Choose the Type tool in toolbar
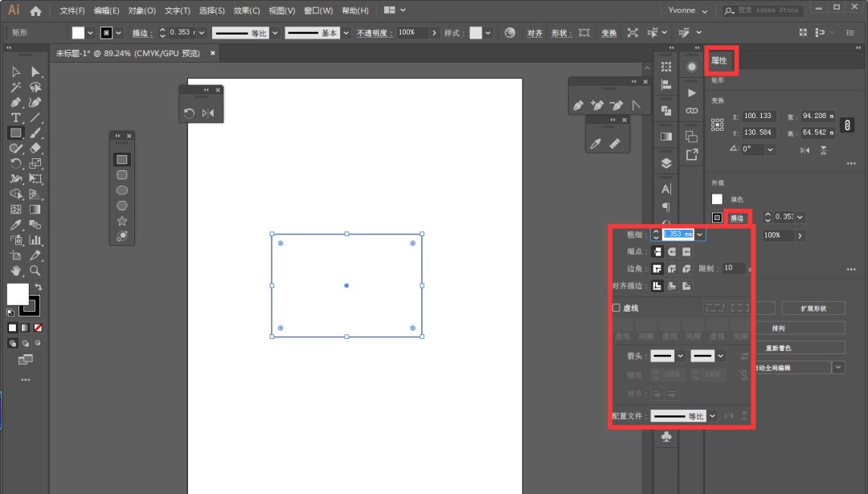The height and width of the screenshot is (494, 868). pyautogui.click(x=15, y=118)
